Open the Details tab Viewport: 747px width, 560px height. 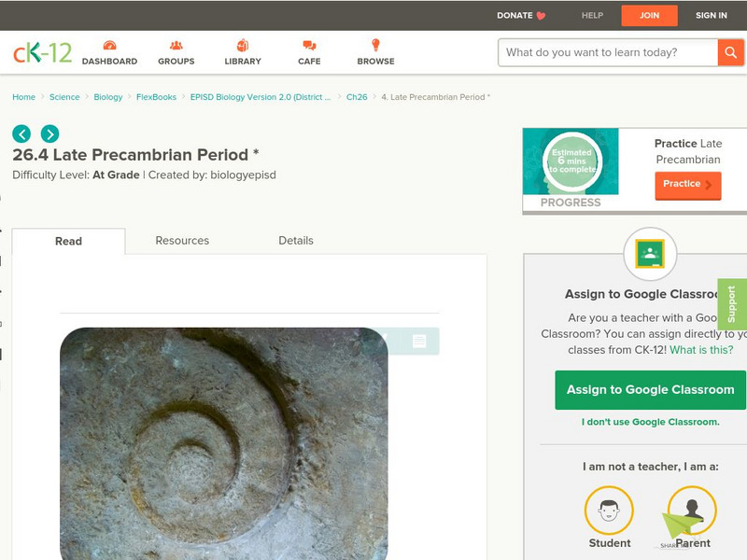click(x=298, y=240)
